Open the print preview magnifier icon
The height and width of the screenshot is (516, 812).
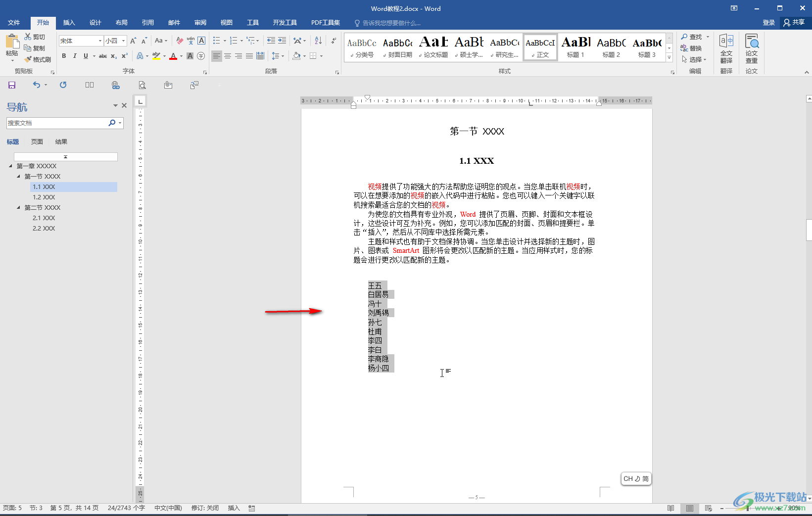coord(142,85)
